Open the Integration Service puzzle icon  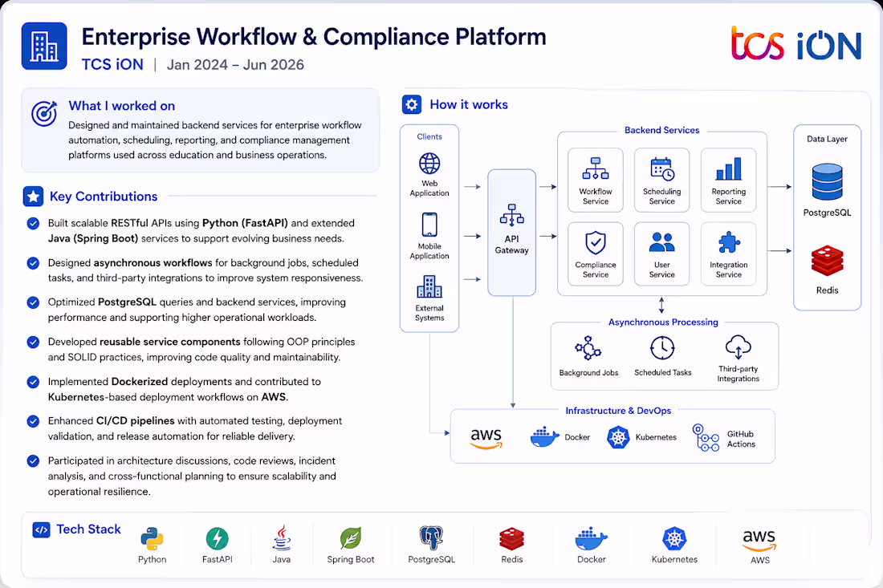(729, 242)
